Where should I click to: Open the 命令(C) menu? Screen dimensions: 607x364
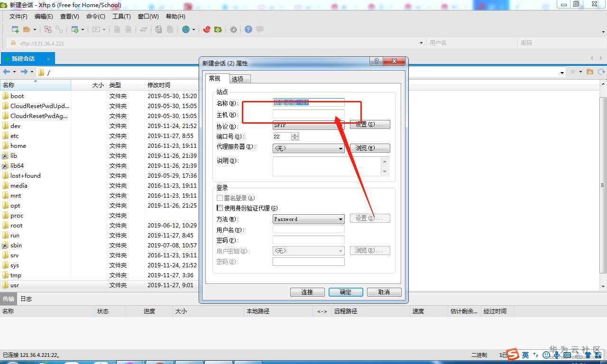tap(96, 17)
